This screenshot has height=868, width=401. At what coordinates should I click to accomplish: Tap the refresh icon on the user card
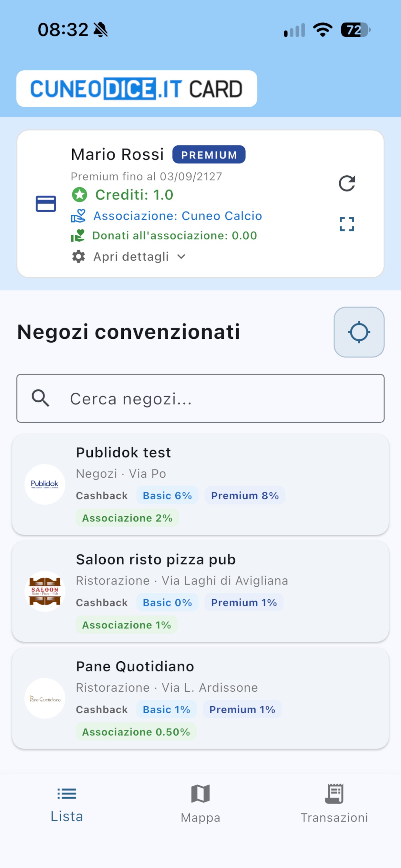[x=347, y=183]
